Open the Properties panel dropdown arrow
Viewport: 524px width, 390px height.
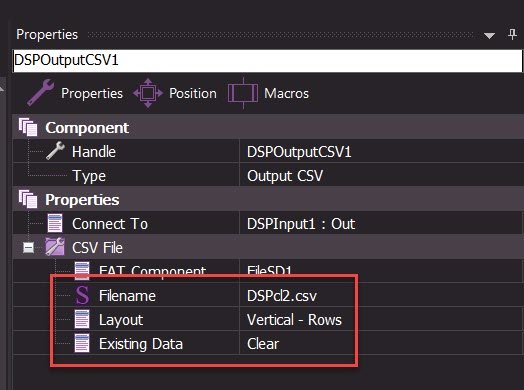[489, 35]
